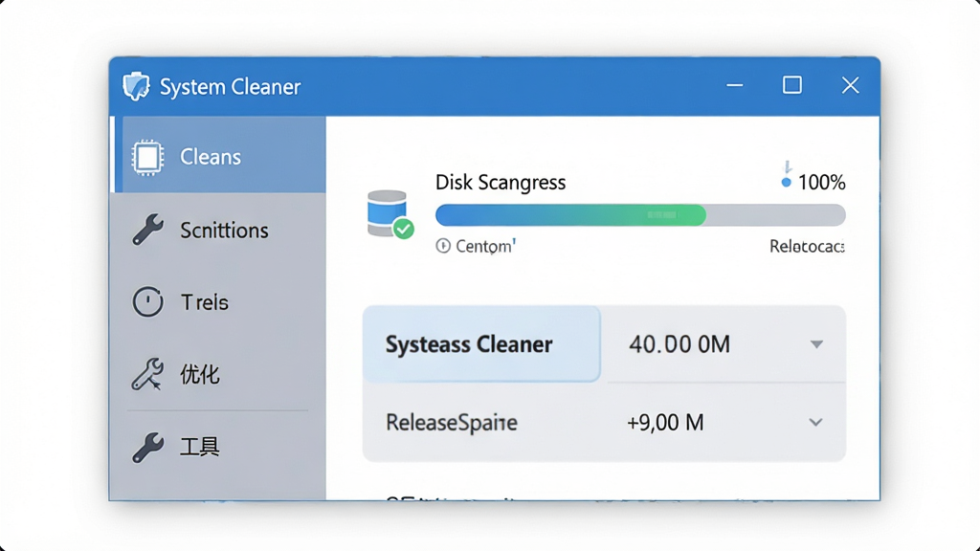The width and height of the screenshot is (980, 551).
Task: Click the ReleaseSpaiте label
Action: pos(452,423)
